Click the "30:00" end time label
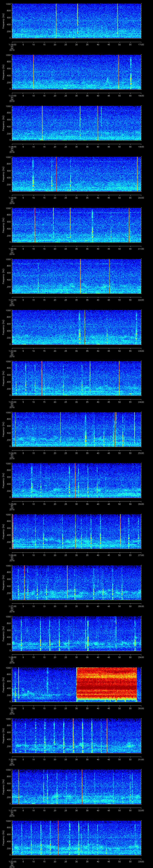 (141, 708)
